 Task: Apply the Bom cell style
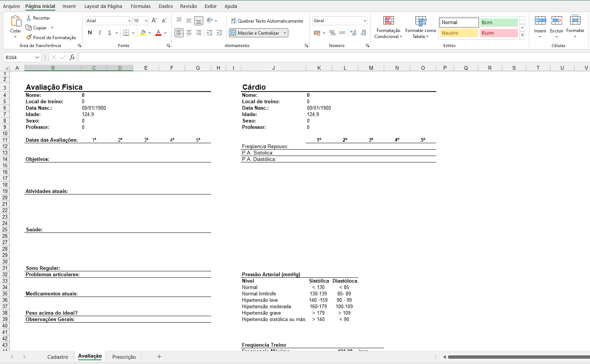[x=498, y=23]
